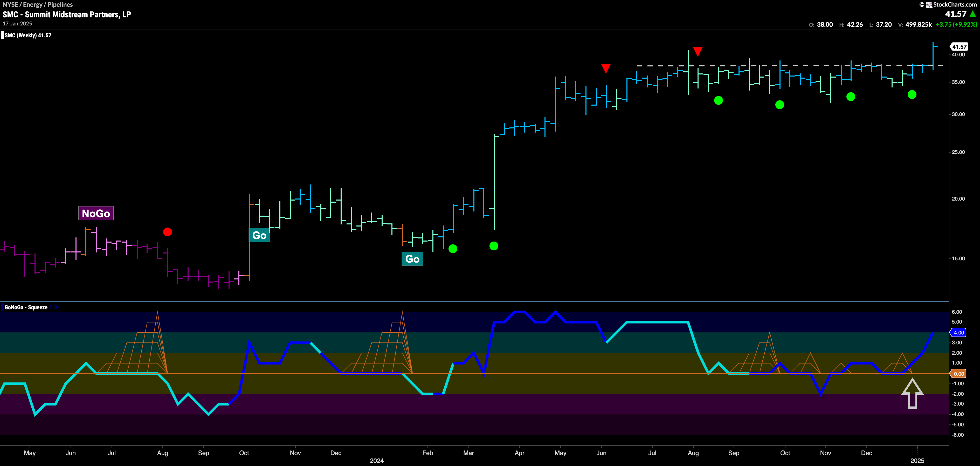Screen dimensions: 980x466
Task: Click the SMC - Summit Midstream Partners title
Action: 67,15
